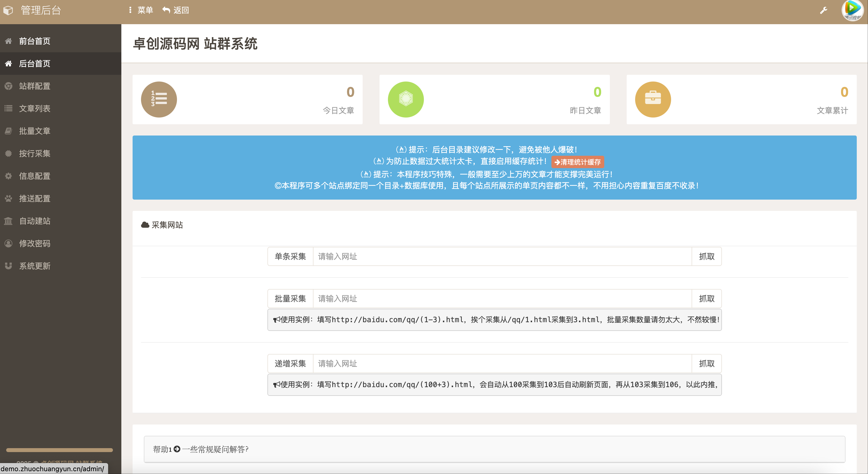This screenshot has width=868, height=474.
Task: Click the cloud icon beside 采集网站
Action: [145, 225]
